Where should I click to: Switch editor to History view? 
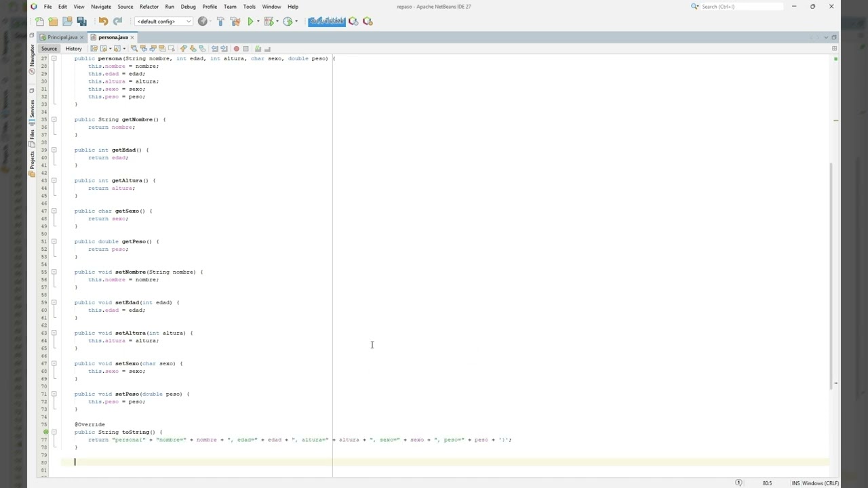point(73,49)
